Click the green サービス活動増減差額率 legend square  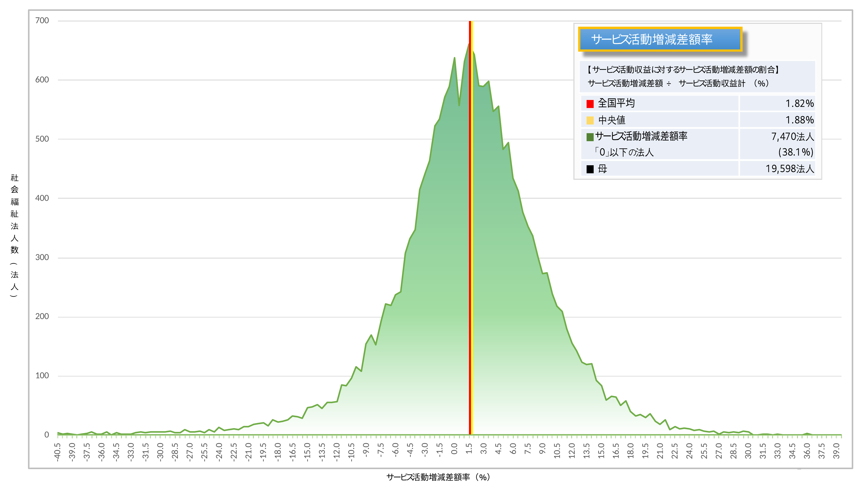[590, 137]
